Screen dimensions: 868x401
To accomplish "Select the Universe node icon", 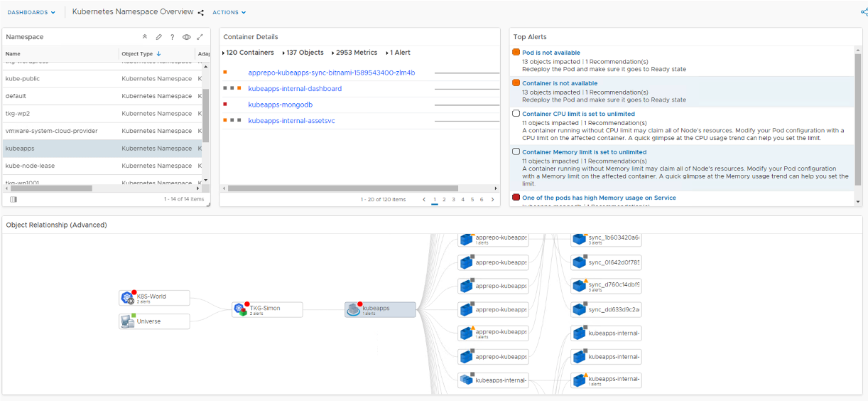I will tap(128, 321).
